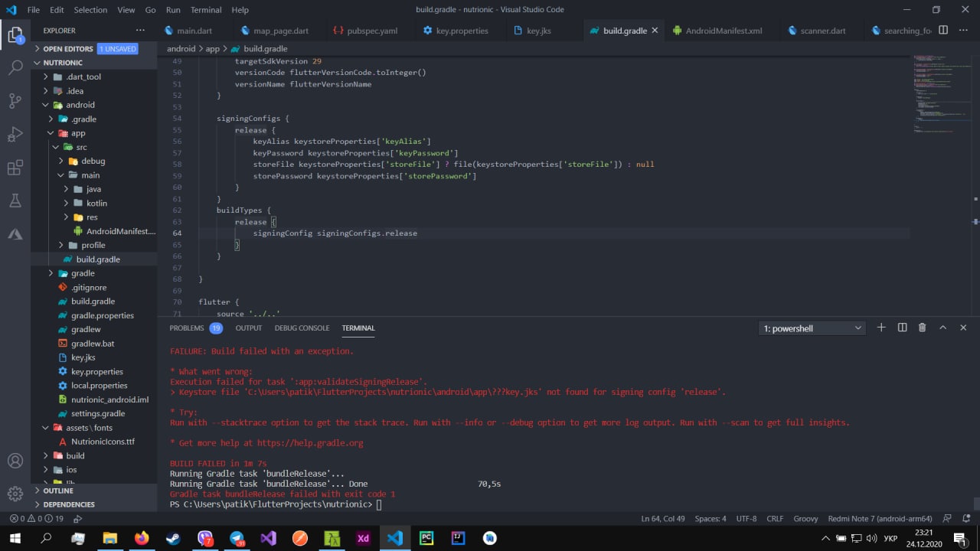
Task: Open Firefox from the taskbar
Action: point(142,538)
